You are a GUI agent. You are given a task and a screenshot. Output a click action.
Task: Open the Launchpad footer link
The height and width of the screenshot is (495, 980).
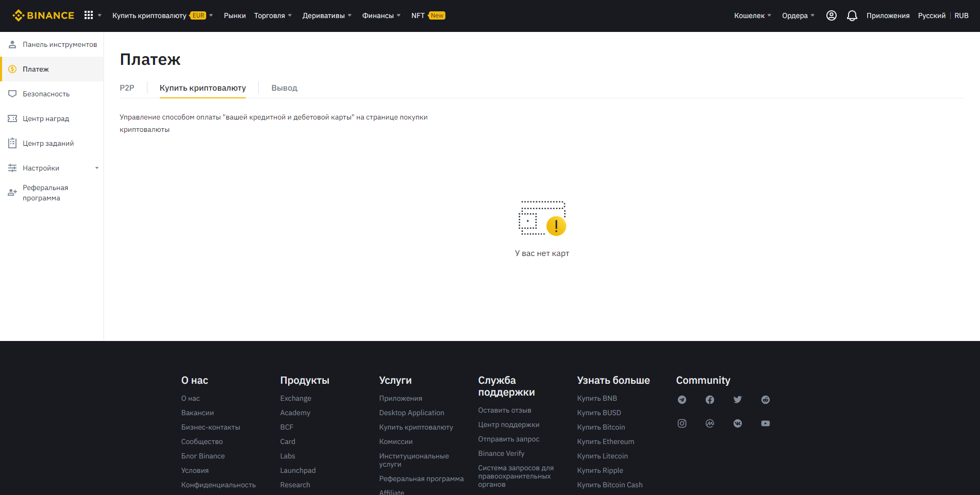(297, 470)
